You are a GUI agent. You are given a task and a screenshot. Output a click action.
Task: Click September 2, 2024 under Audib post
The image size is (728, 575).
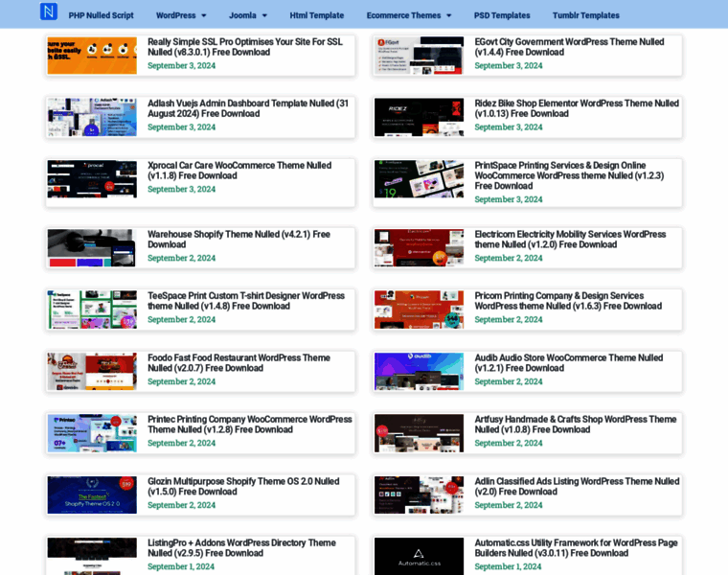point(509,381)
